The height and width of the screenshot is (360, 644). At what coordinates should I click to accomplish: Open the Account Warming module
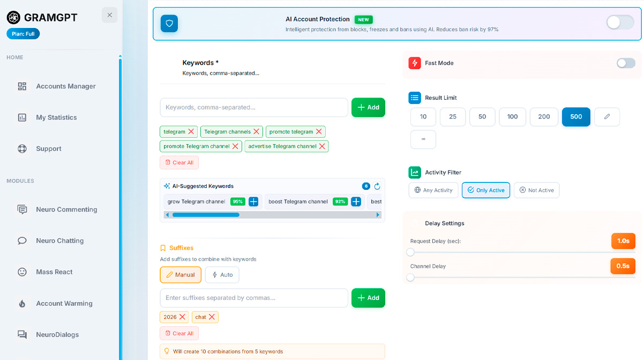click(64, 303)
